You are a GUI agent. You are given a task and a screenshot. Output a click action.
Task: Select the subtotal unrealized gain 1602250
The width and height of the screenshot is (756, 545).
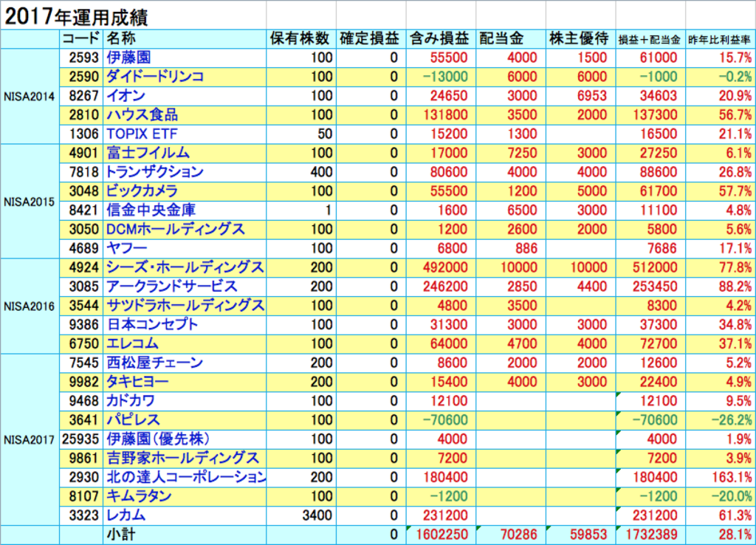(x=441, y=535)
